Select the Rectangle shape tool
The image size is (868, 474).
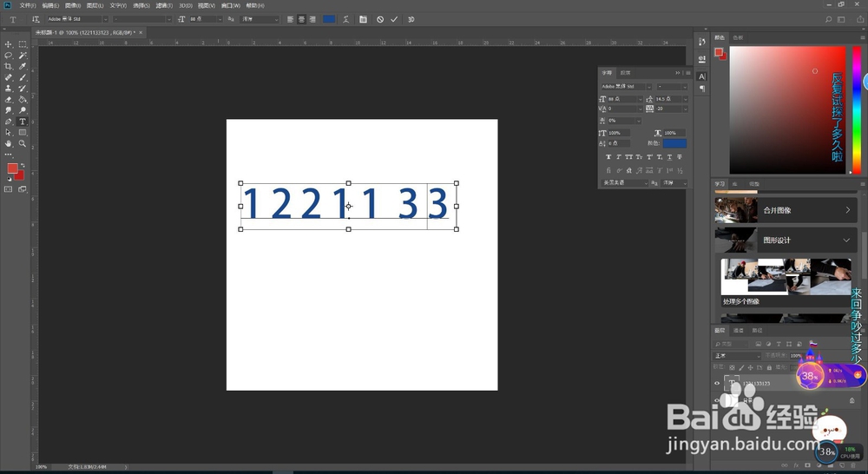pyautogui.click(x=23, y=133)
